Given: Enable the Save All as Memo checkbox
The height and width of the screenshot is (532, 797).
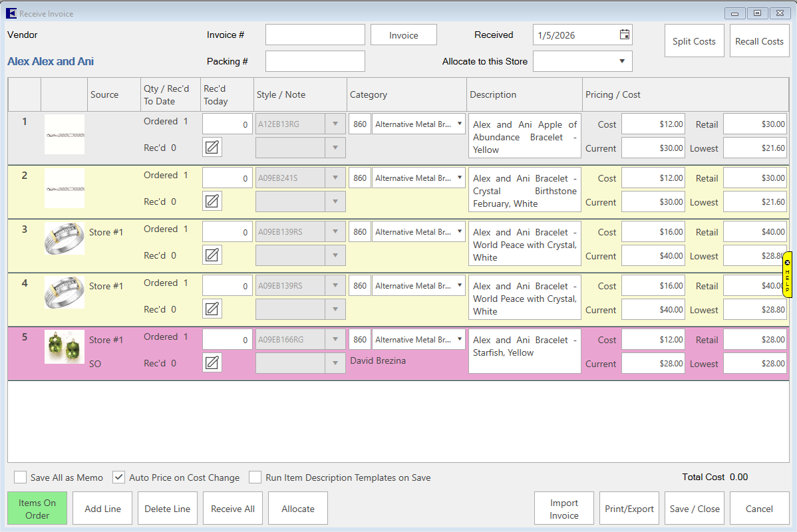Looking at the screenshot, I should [21, 477].
